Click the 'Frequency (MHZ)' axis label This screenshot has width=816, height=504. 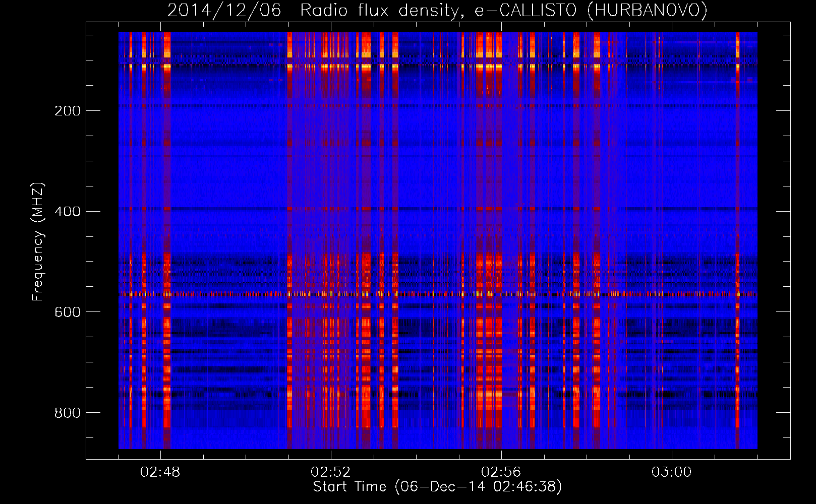coord(38,241)
